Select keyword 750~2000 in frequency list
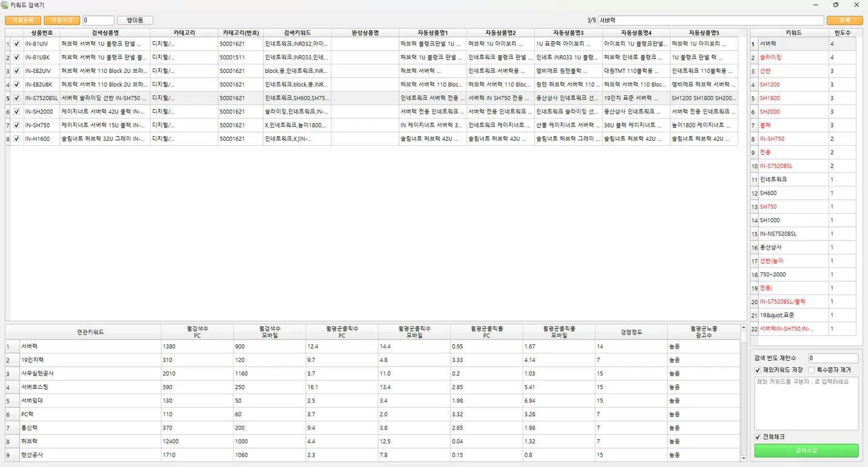 click(793, 274)
